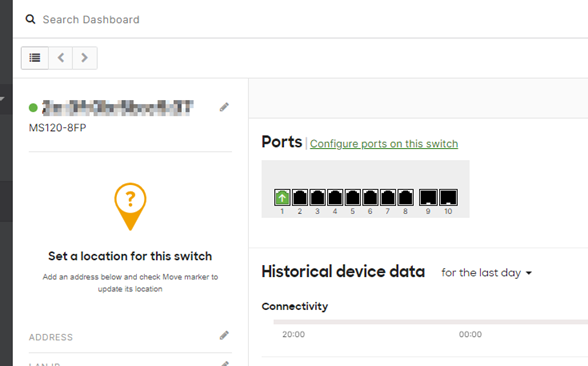The width and height of the screenshot is (588, 366).
Task: Click the Connectivity timeline bar
Action: pos(430,322)
